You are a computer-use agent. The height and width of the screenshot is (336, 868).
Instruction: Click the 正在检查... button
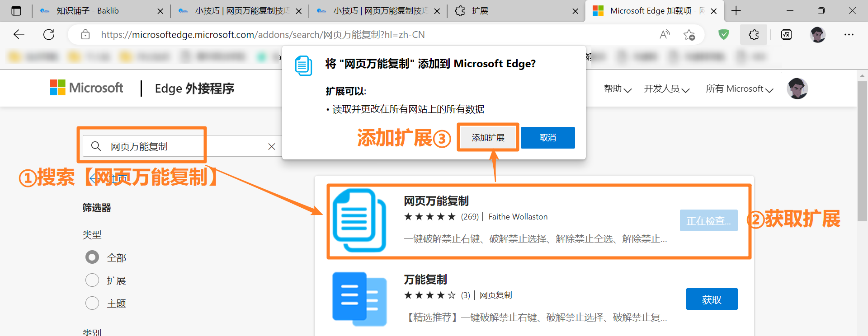[708, 220]
